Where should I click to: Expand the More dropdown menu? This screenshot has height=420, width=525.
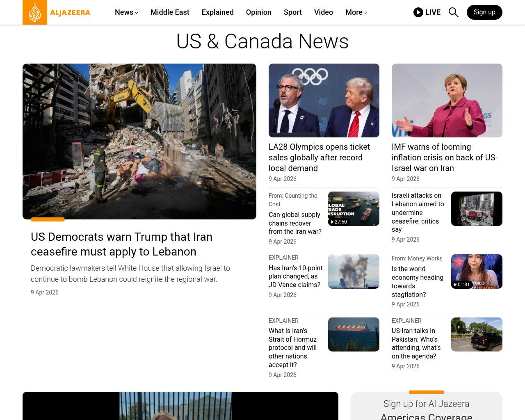356,12
